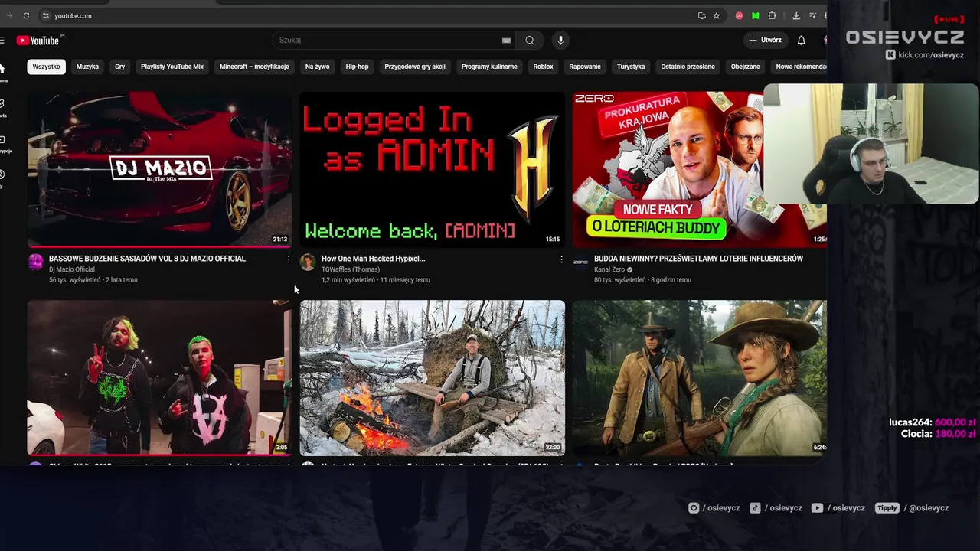Select Minecraft – modyfikacje chip
Screen dimensions: 980x551
254,67
